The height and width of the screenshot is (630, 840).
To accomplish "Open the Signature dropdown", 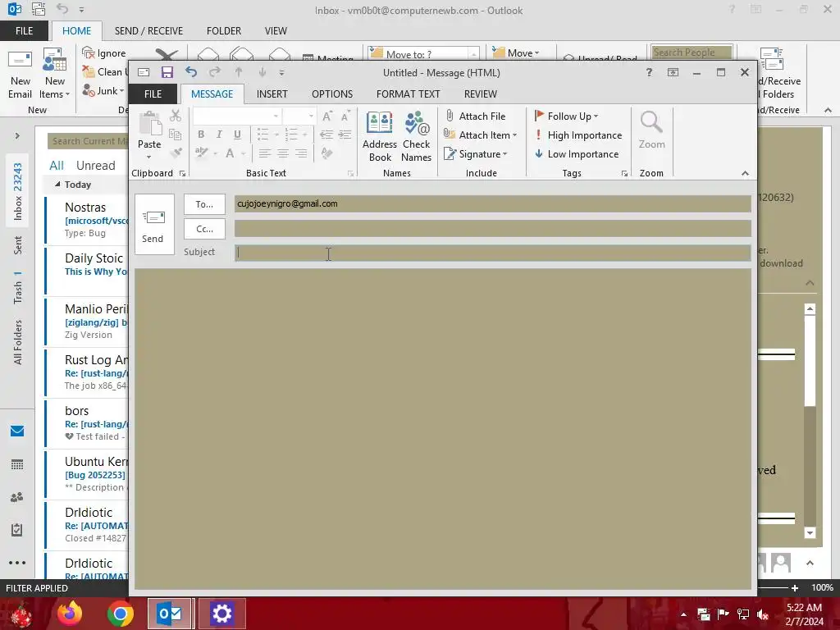I will (x=475, y=154).
